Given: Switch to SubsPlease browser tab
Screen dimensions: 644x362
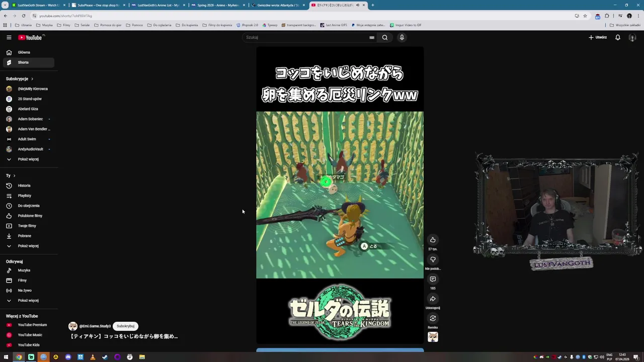Looking at the screenshot, I should click(x=98, y=5).
